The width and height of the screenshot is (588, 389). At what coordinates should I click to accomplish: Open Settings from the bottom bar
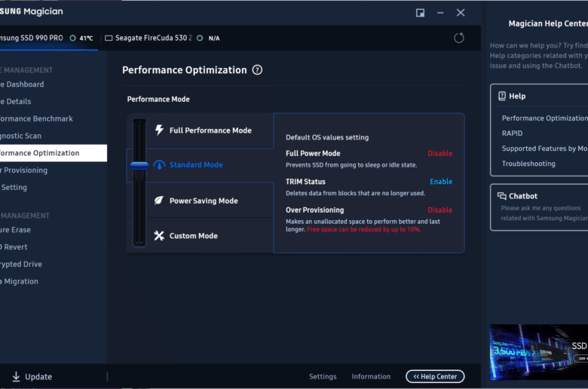point(323,377)
